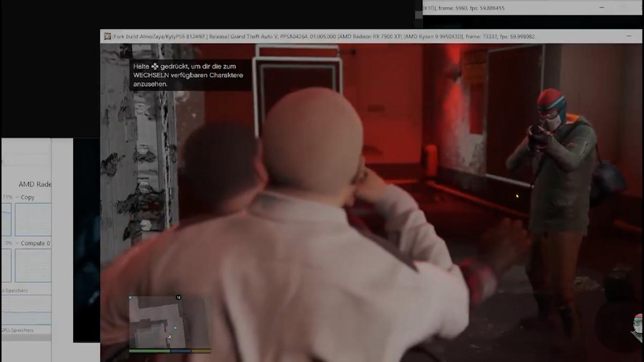Click the emulator app icon in GTA title bar
644x362 pixels.
click(107, 36)
